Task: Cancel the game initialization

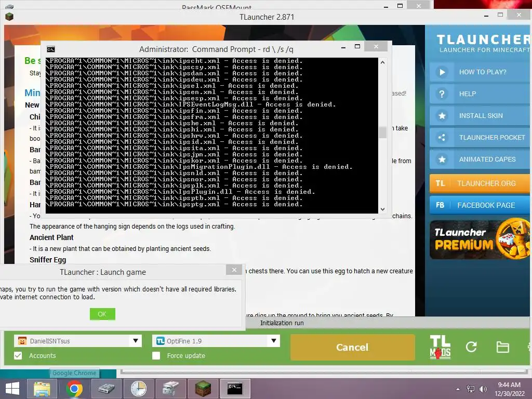Action: pos(352,347)
